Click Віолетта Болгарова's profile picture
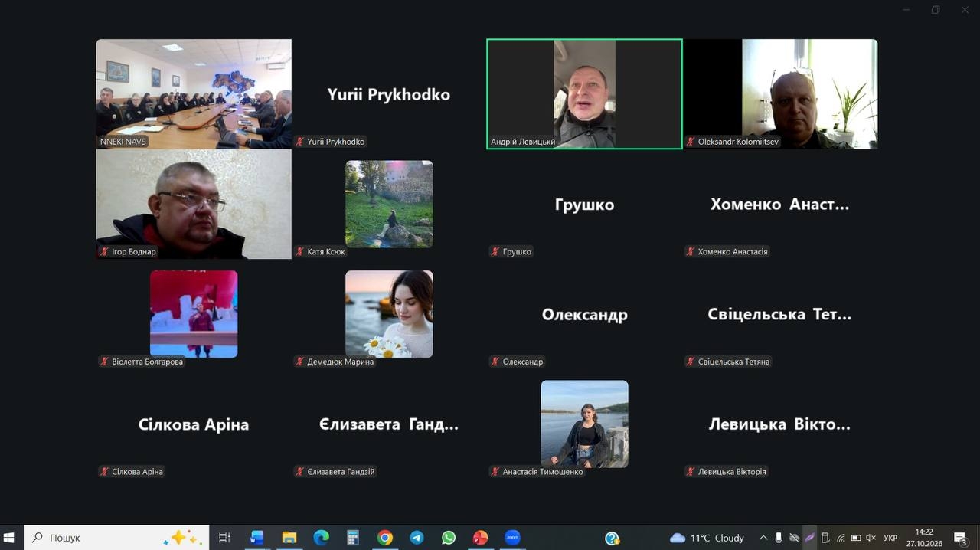Screen dimensions: 980x550 click(x=194, y=314)
